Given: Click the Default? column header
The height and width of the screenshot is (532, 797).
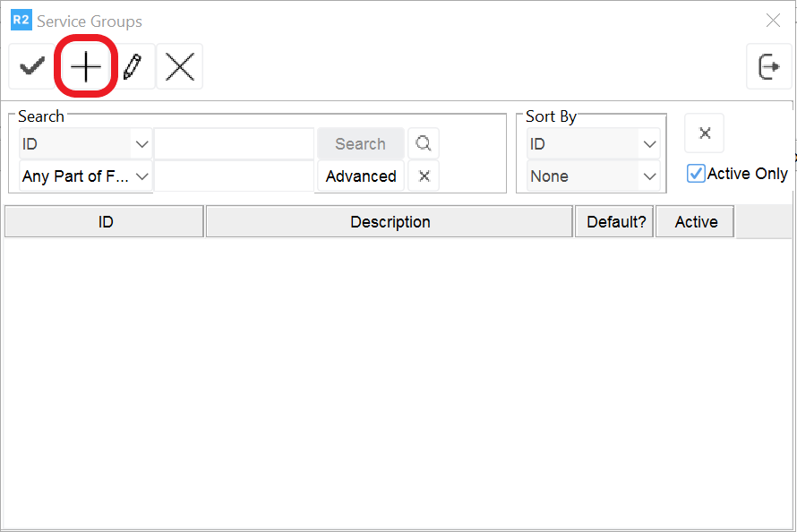Looking at the screenshot, I should 614,221.
